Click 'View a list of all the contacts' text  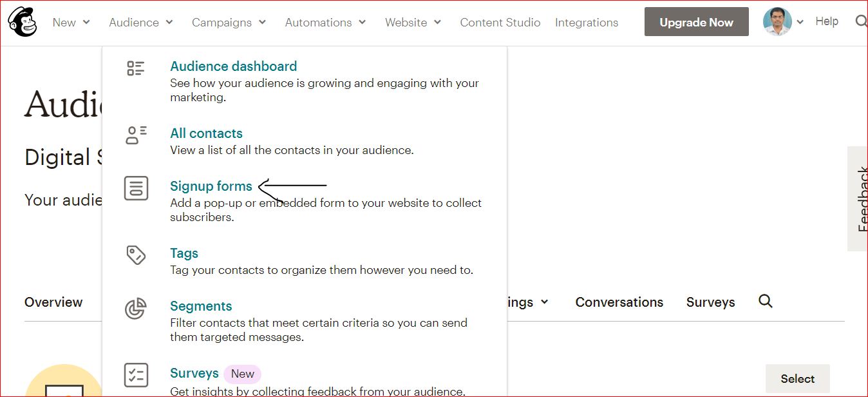pos(292,150)
